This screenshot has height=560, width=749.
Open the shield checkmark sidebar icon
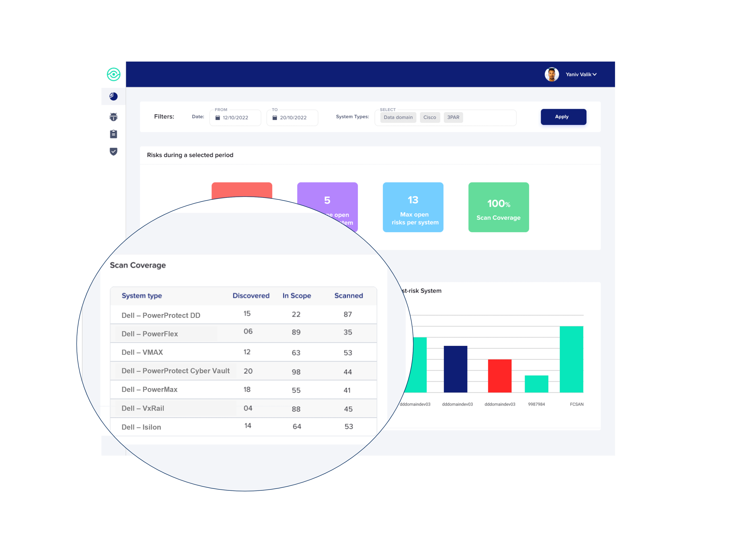coord(114,151)
